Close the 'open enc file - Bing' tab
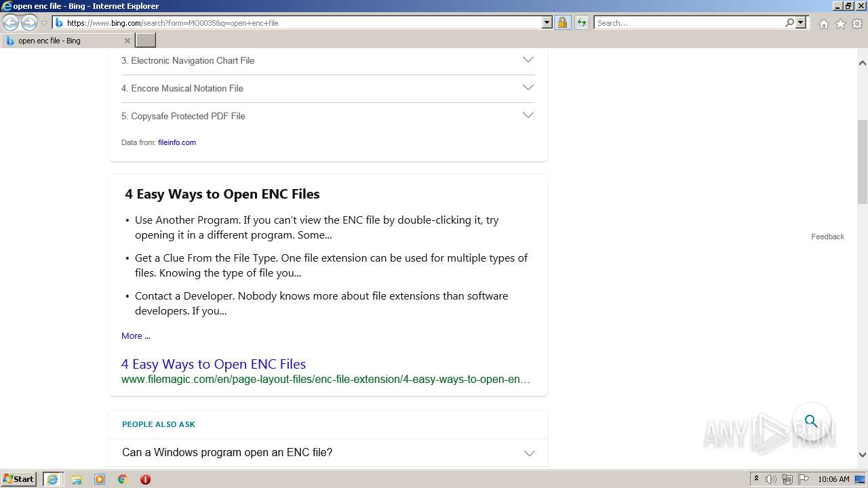This screenshot has width=868, height=488. click(127, 41)
